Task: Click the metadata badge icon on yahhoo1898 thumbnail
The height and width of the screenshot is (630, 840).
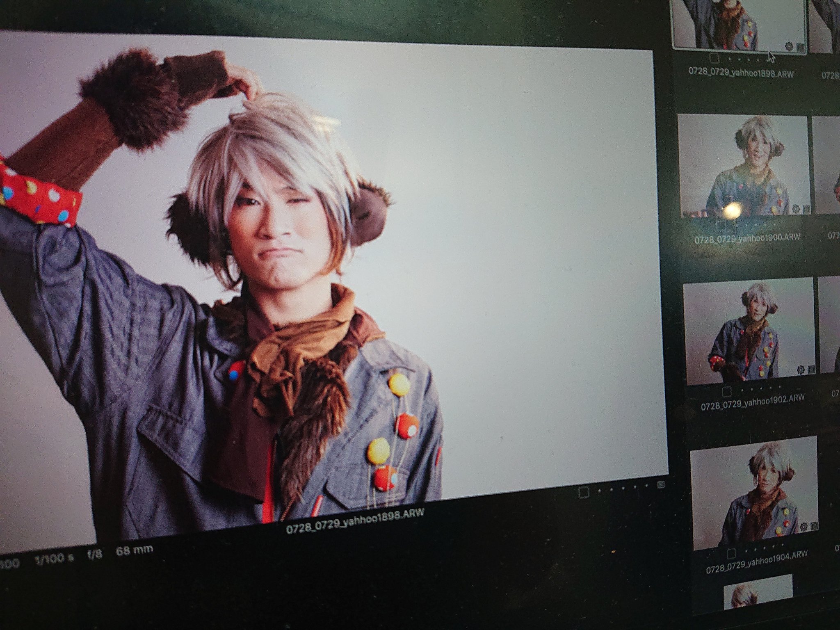Action: pyautogui.click(x=800, y=48)
